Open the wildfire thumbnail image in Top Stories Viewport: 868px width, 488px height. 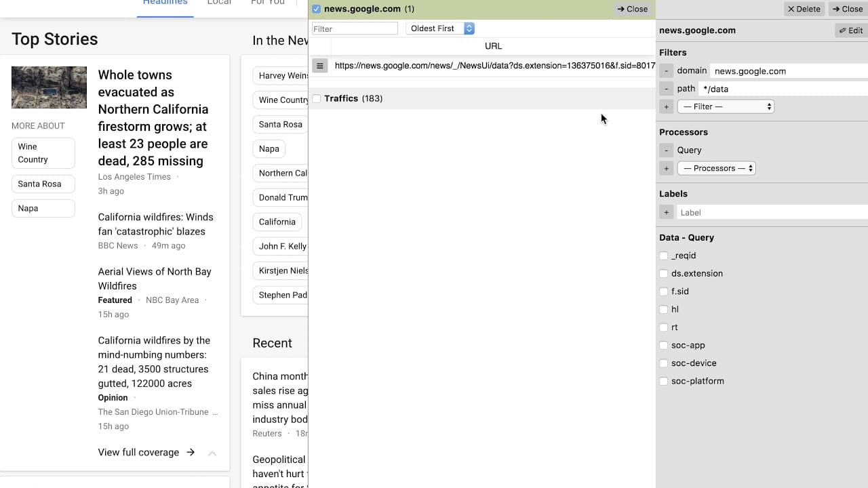(x=49, y=87)
